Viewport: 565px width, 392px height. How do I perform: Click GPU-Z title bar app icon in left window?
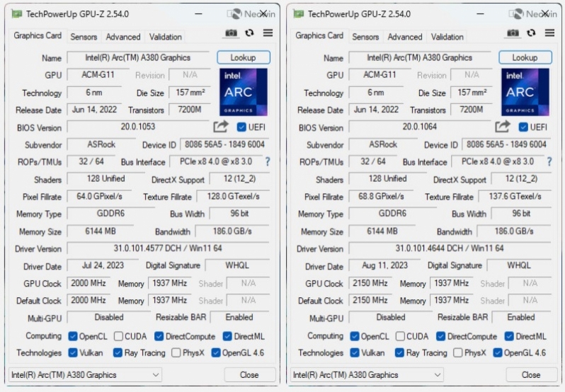tap(16, 13)
